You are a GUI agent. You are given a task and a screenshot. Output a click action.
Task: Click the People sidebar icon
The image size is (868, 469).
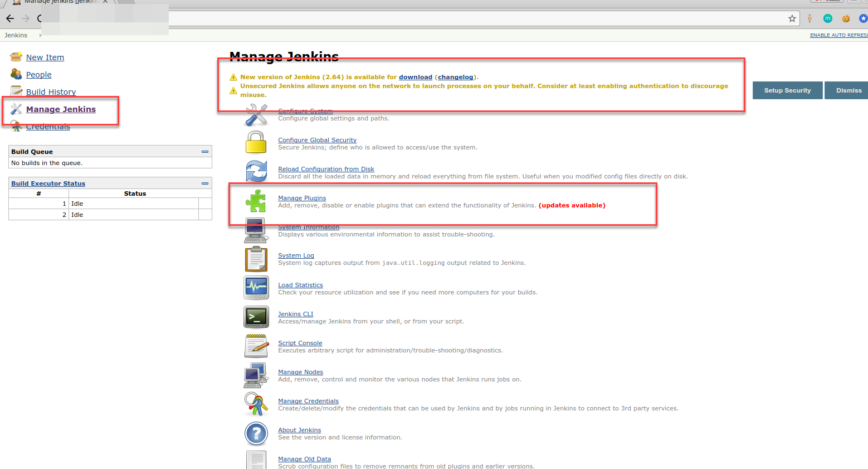(16, 74)
